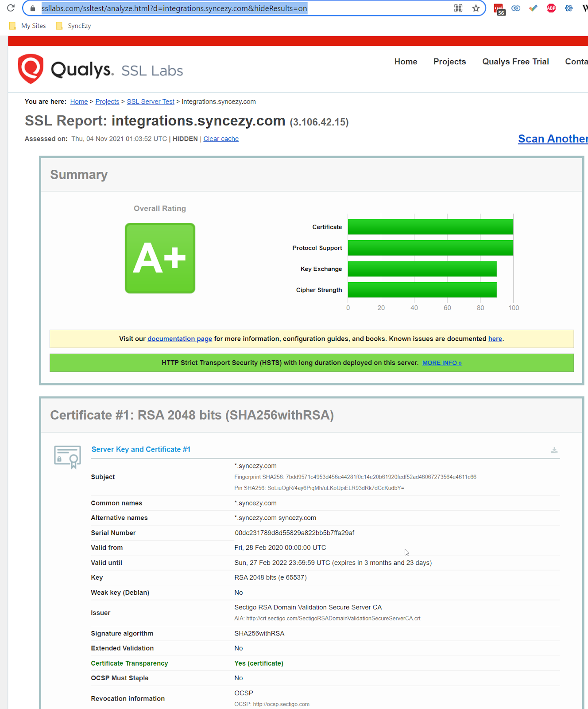
Task: Open the blue flower-shaped extension icon
Action: pos(569,8)
